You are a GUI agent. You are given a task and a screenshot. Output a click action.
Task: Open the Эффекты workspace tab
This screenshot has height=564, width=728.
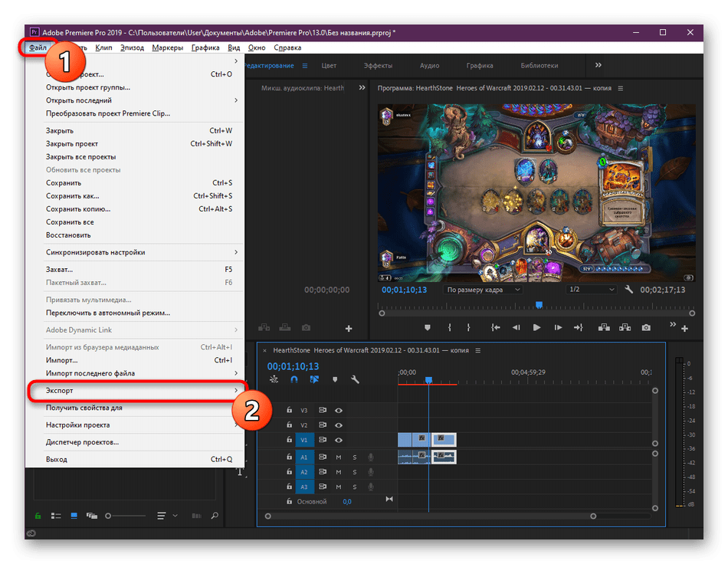tap(379, 66)
